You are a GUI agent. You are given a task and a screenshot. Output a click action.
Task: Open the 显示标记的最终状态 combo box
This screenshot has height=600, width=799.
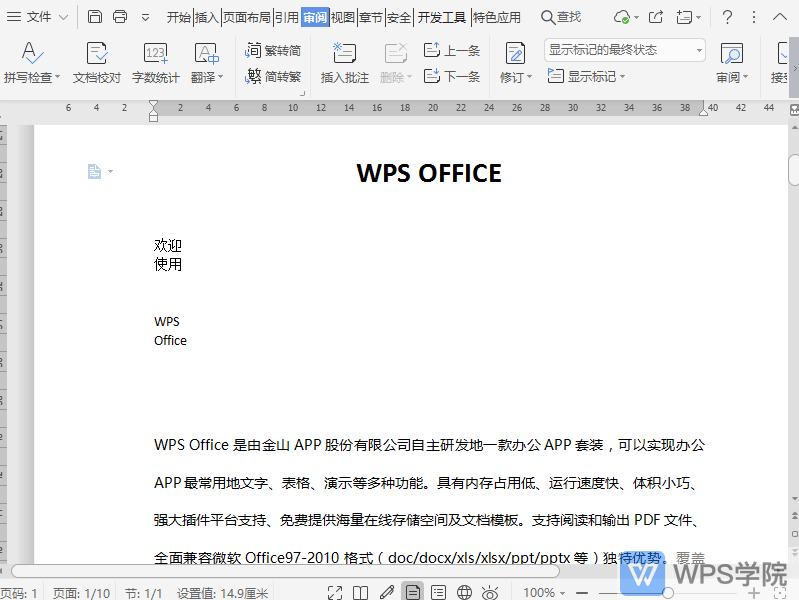[x=625, y=50]
